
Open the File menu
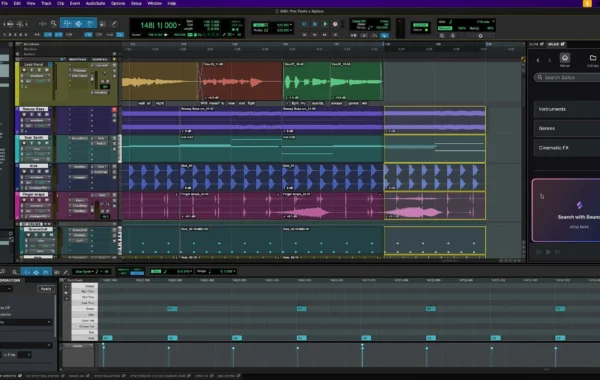click(5, 3)
